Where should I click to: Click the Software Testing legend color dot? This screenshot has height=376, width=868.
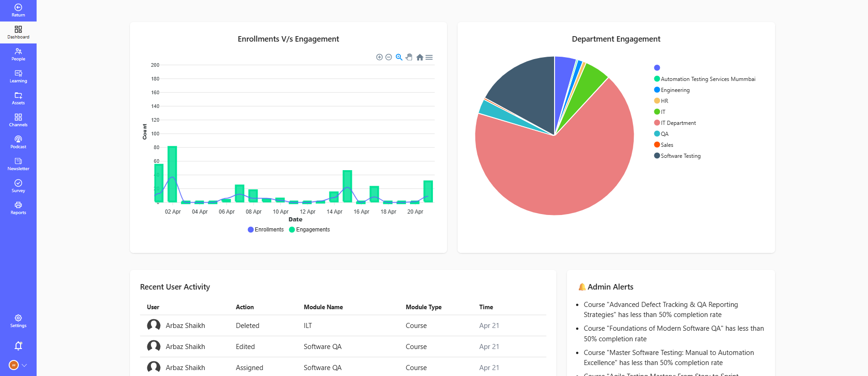point(657,156)
